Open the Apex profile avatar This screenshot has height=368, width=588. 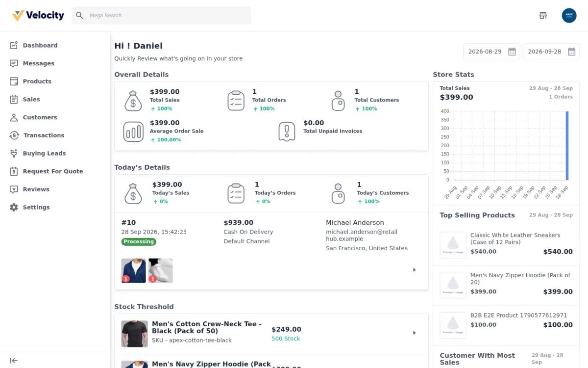(569, 16)
